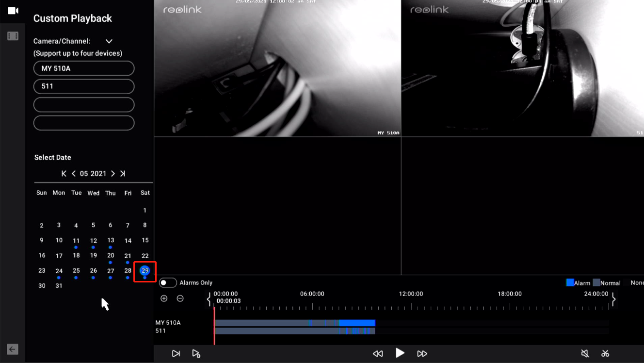This screenshot has height=363, width=644.
Task: Seek to 06:00:00 on the timeline ruler
Action: pos(312,294)
